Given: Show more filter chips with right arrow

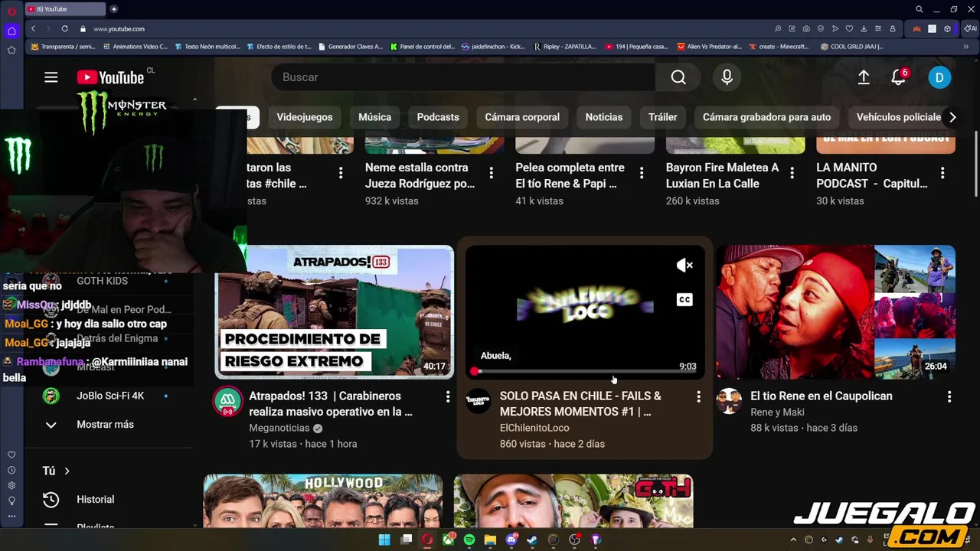Looking at the screenshot, I should point(952,117).
